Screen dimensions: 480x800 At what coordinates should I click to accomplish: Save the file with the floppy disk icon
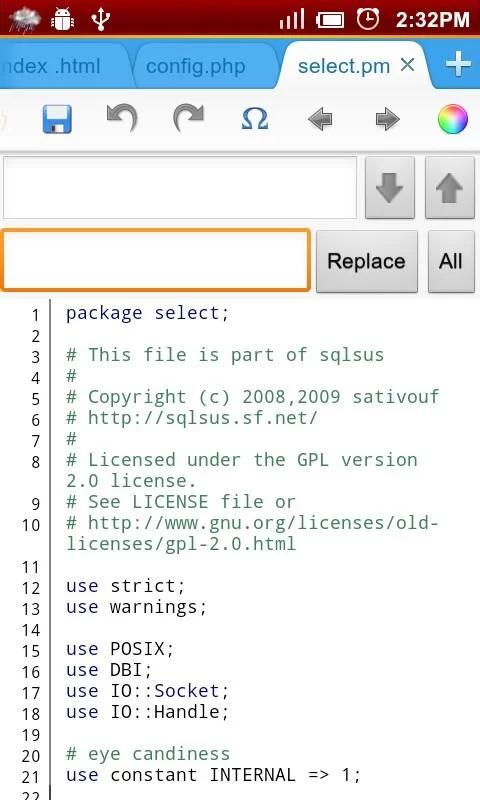coord(57,119)
